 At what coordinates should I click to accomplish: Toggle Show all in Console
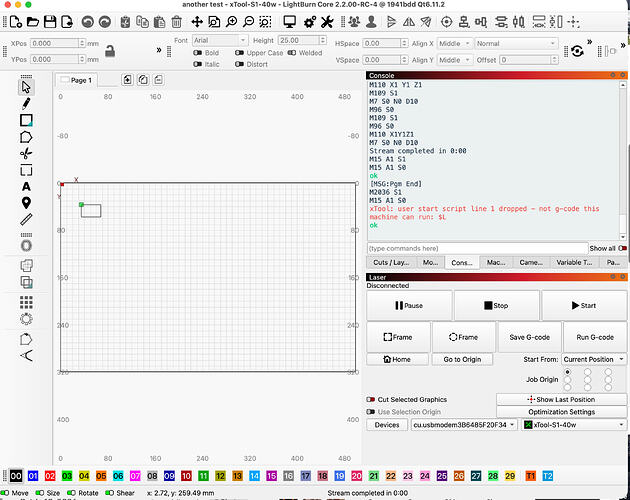[x=622, y=248]
